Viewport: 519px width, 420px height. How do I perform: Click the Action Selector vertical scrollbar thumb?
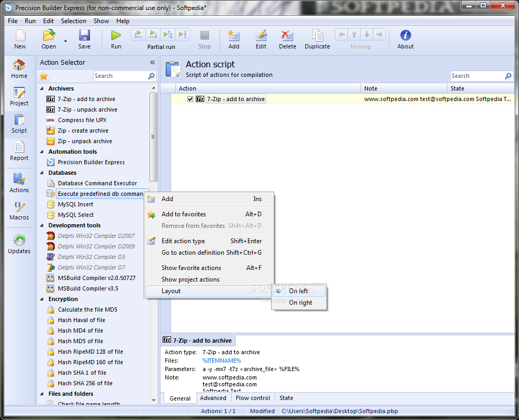[x=153, y=137]
